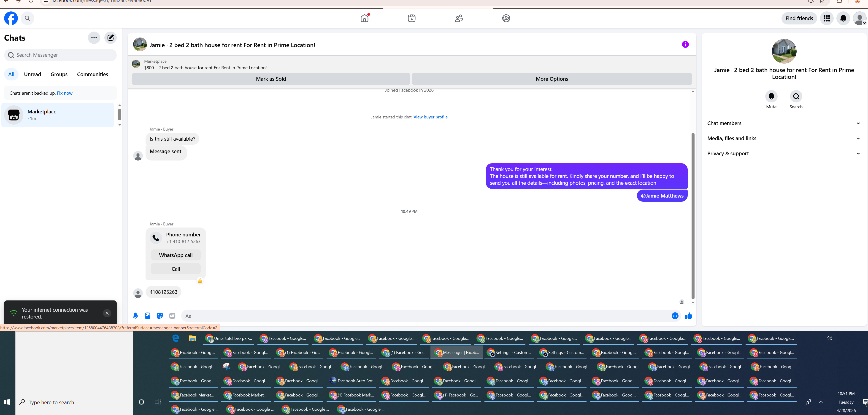Open the sticker picker icon
Image resolution: width=868 pixels, height=415 pixels.
pyautogui.click(x=160, y=316)
